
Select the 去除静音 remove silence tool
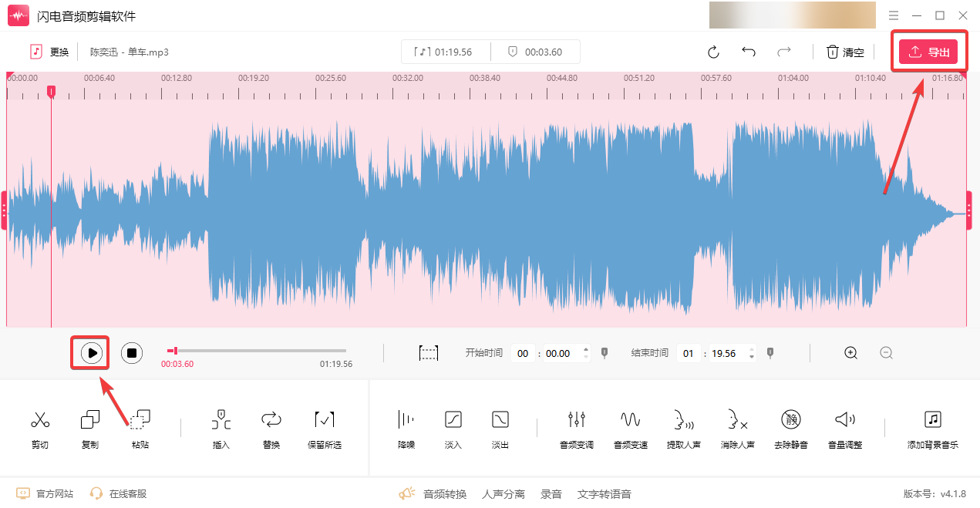[x=790, y=429]
